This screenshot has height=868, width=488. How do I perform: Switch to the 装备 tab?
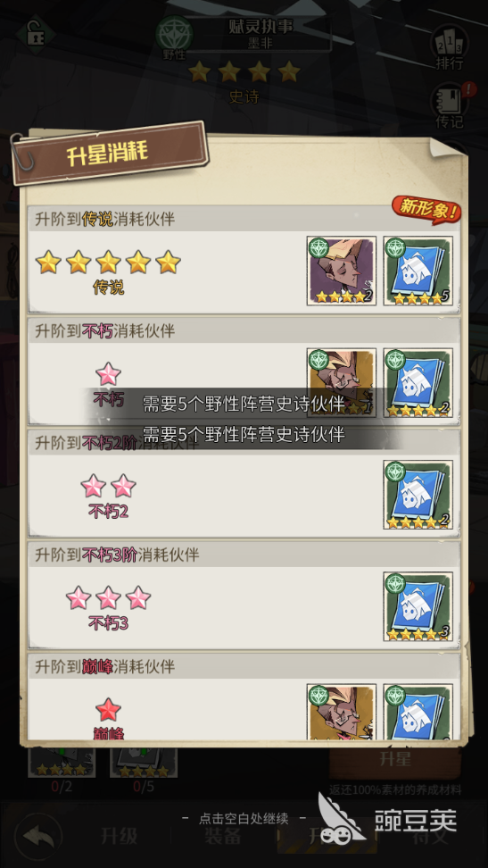(222, 837)
